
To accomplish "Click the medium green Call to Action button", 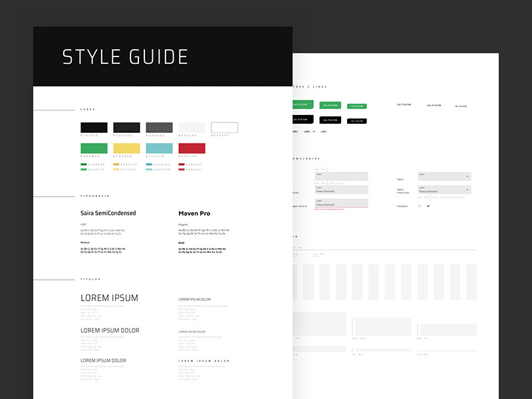I will point(330,106).
